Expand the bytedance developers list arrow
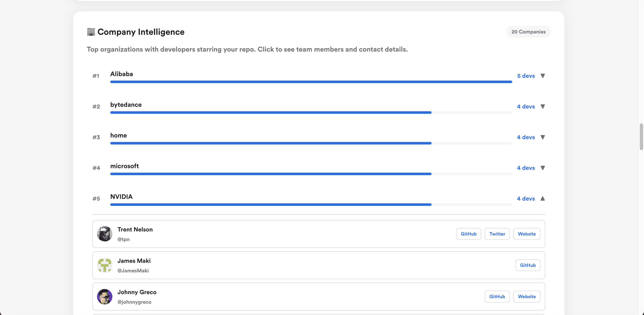The width and height of the screenshot is (644, 315). (542, 106)
